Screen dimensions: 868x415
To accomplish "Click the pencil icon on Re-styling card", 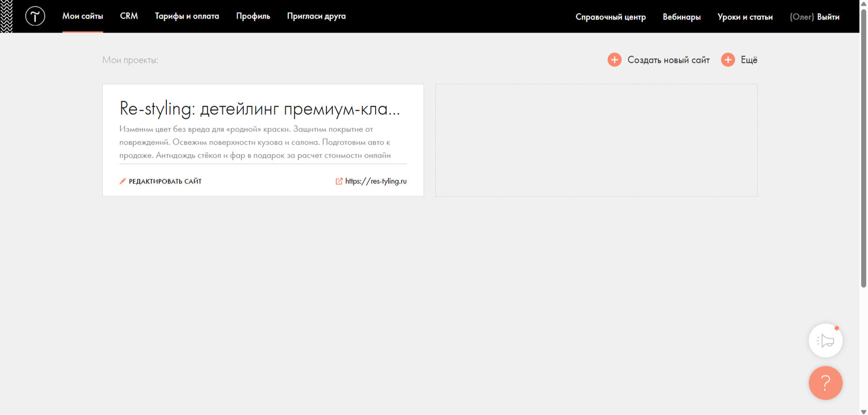I will pos(122,181).
